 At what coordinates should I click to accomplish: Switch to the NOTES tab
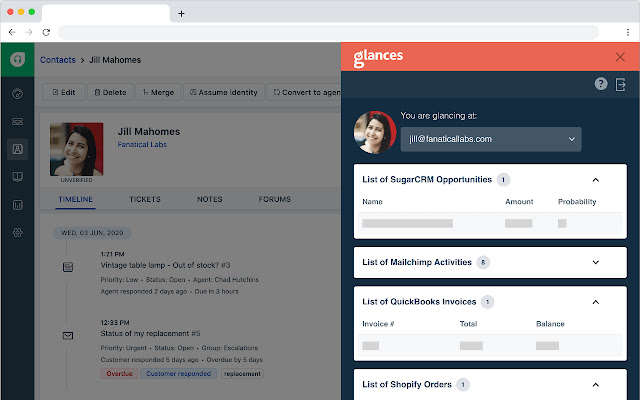210,199
